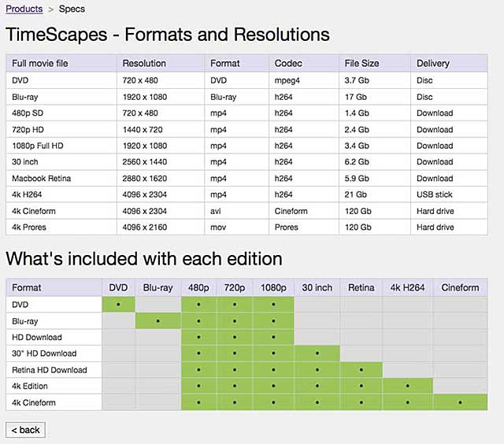This screenshot has height=444, width=504.
Task: Click the green Blu-ray cell in Blu-ray edition row
Action: click(157, 321)
